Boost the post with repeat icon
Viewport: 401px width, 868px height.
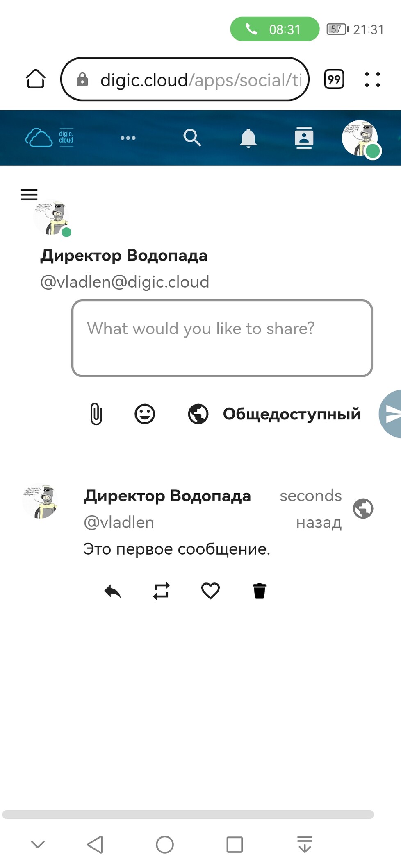tap(161, 591)
